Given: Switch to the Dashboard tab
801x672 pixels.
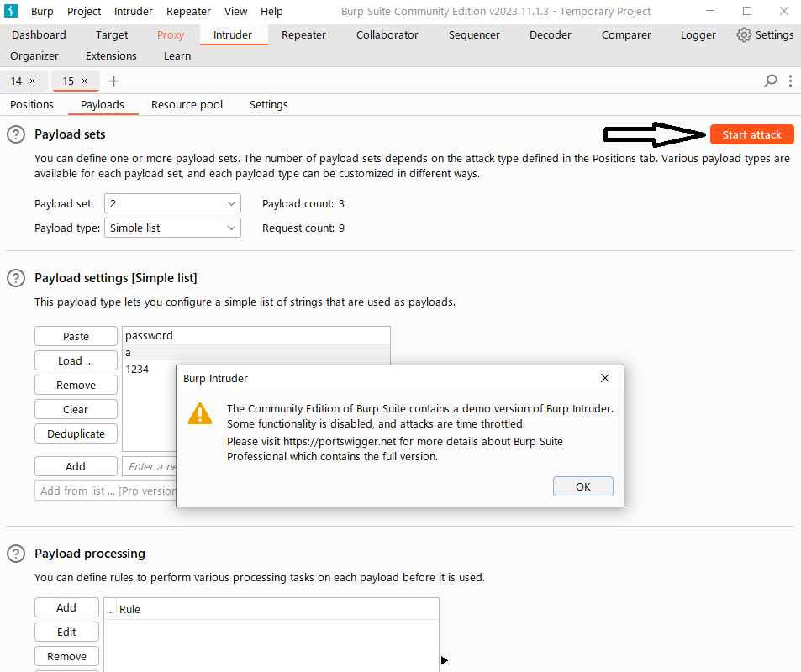Looking at the screenshot, I should [39, 34].
